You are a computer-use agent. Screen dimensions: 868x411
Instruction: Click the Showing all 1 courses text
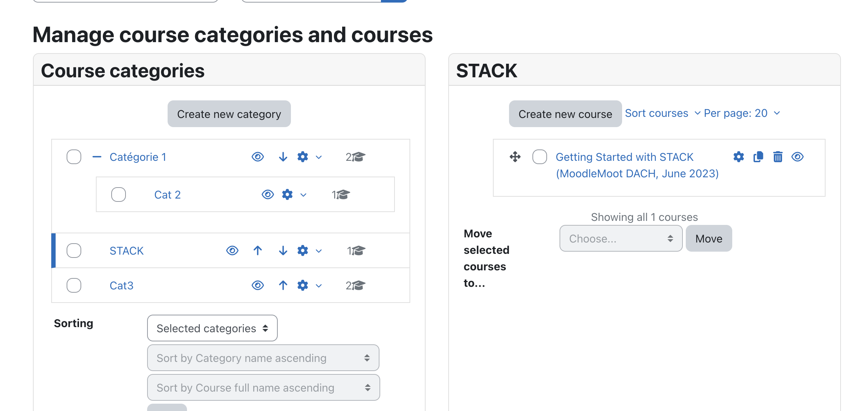[644, 217]
